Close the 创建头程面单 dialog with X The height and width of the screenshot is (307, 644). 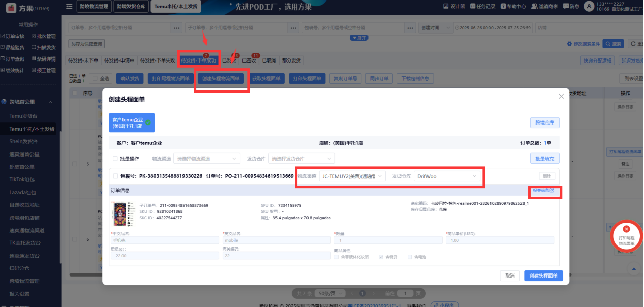click(561, 96)
